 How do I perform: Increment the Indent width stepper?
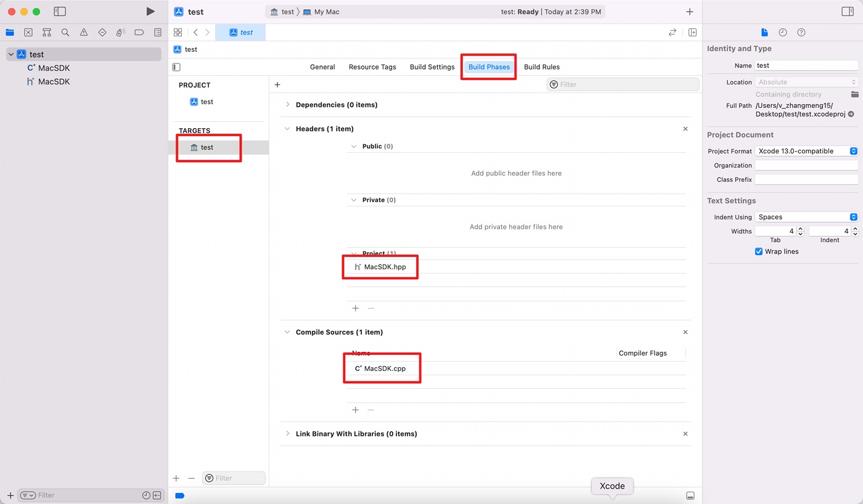pos(855,229)
